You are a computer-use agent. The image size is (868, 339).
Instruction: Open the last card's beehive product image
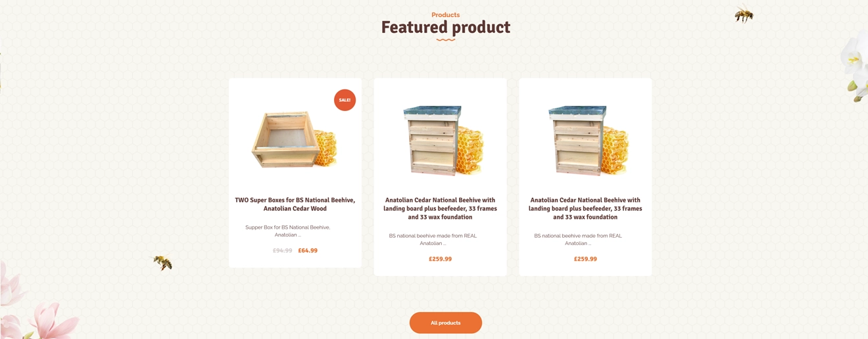(x=585, y=141)
